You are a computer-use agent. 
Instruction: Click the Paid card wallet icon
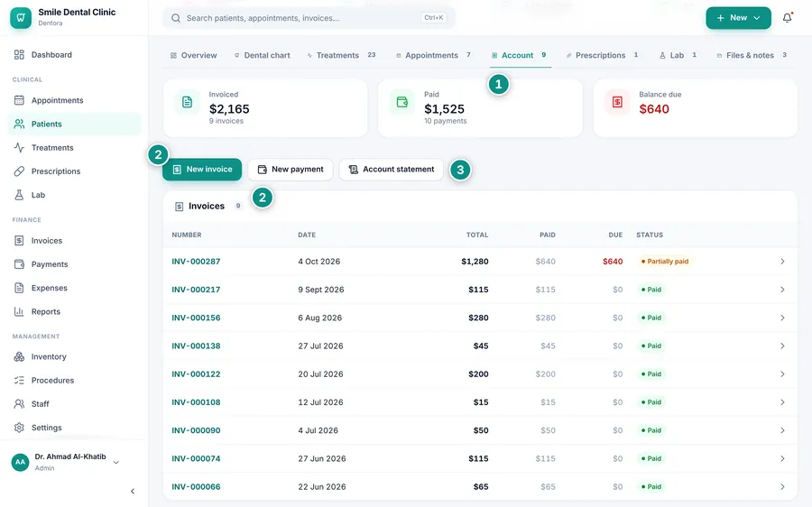[x=402, y=102]
